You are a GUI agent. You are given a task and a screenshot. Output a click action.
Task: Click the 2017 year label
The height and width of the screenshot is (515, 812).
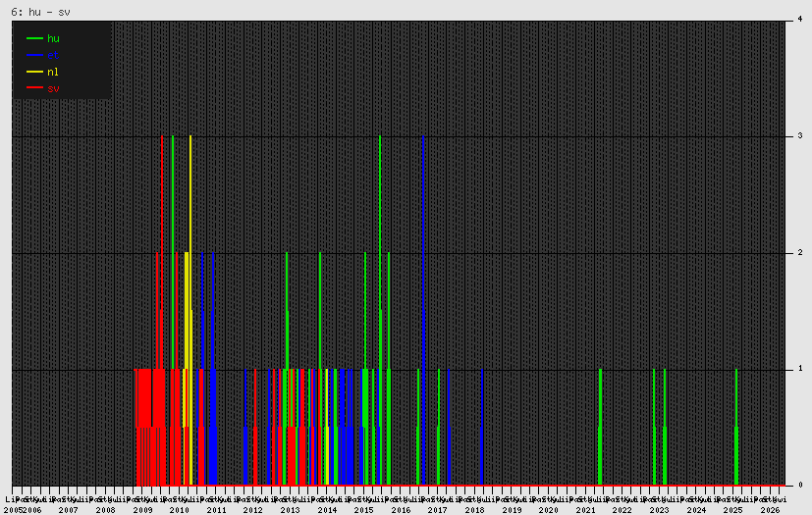pos(438,510)
